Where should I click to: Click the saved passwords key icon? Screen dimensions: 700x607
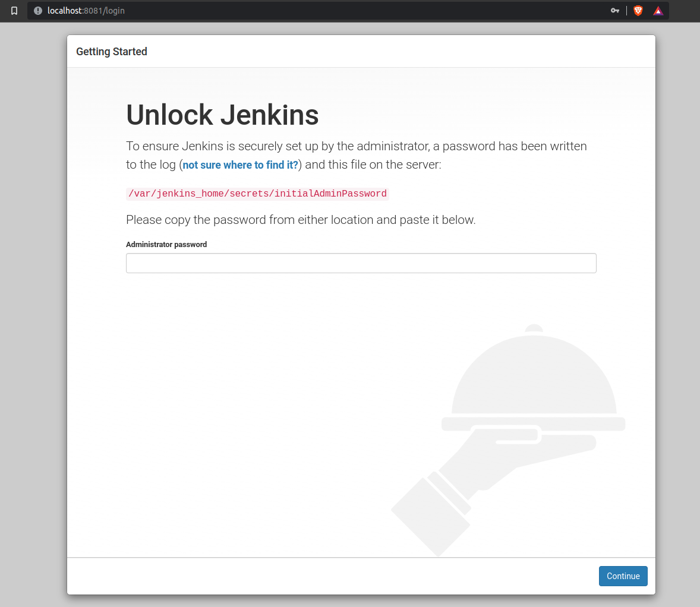[x=615, y=11]
